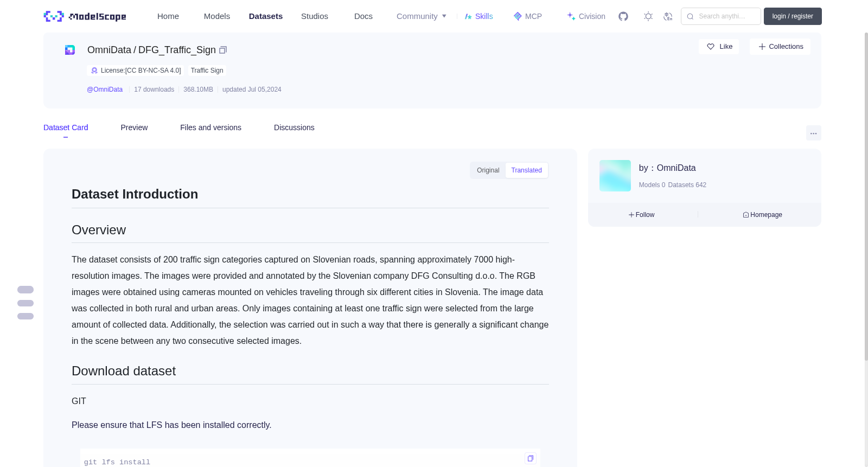The height and width of the screenshot is (467, 868).
Task: Open the Files and versions tab
Action: 210,127
